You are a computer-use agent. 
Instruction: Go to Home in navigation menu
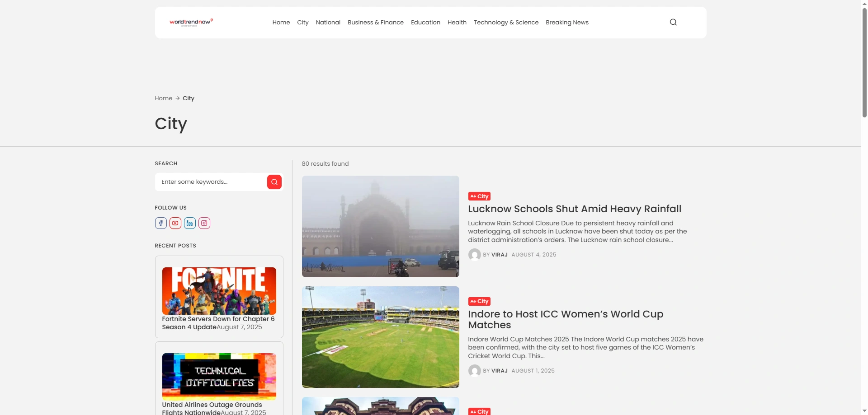[281, 23]
